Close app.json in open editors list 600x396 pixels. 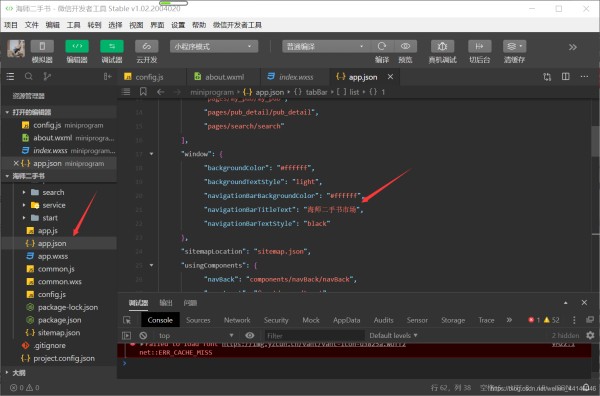tap(16, 163)
